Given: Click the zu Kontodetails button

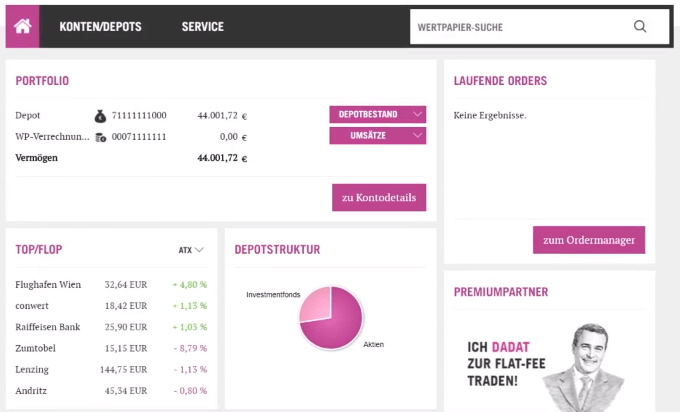Looking at the screenshot, I should [379, 197].
